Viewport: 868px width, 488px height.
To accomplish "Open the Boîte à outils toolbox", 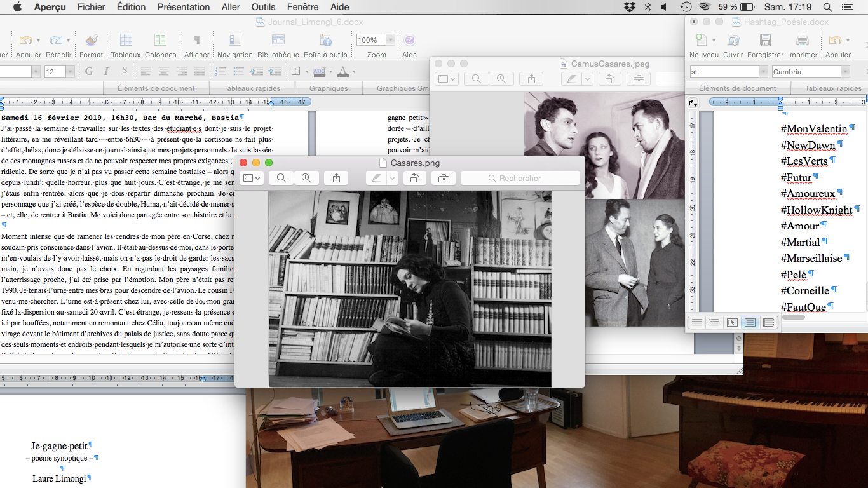I will tap(325, 41).
